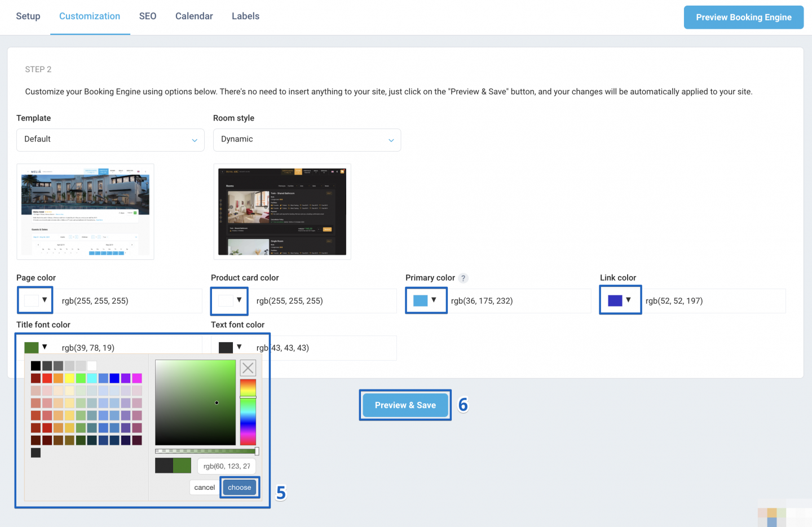Image resolution: width=812 pixels, height=527 pixels.
Task: Select the Labels tab
Action: coord(245,16)
